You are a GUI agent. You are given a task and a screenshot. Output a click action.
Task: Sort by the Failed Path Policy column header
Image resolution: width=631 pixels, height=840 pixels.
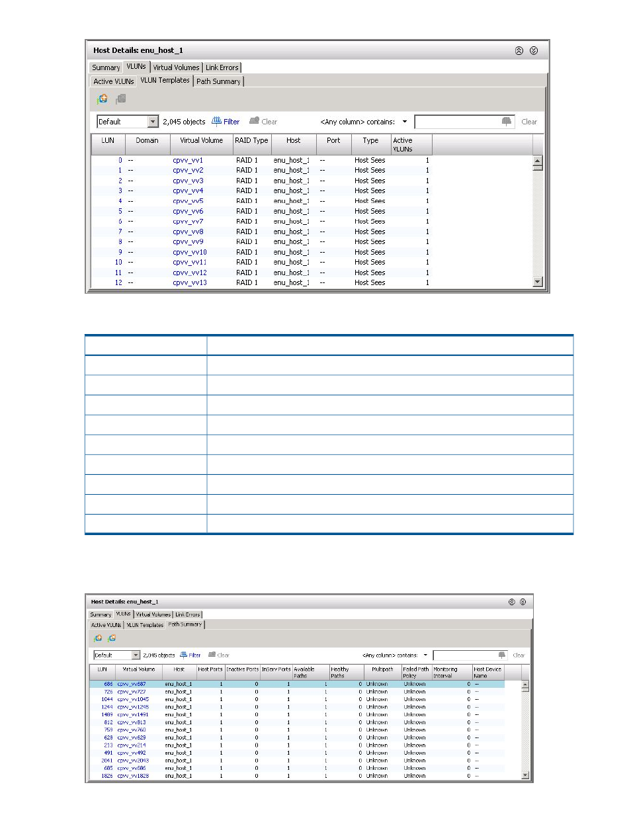416,672
